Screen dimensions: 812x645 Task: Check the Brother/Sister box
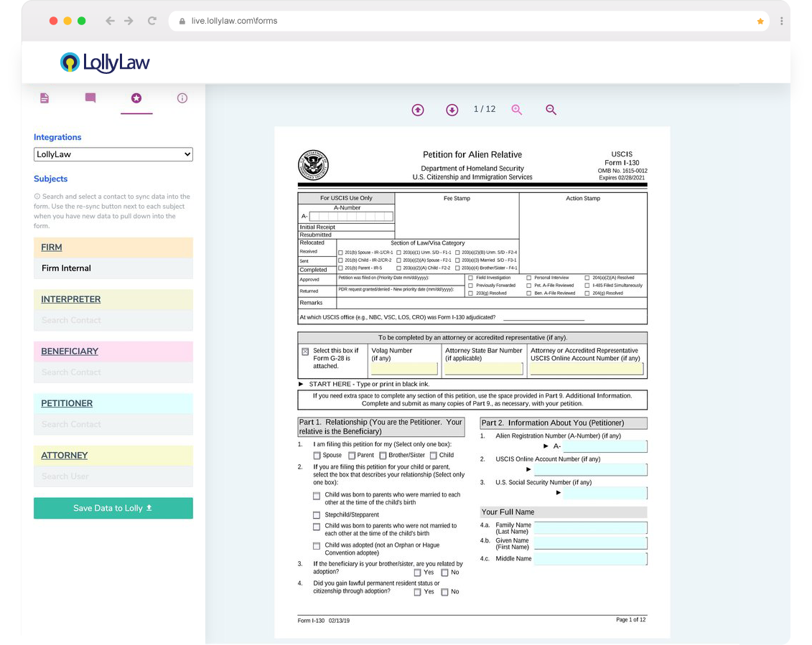383,456
